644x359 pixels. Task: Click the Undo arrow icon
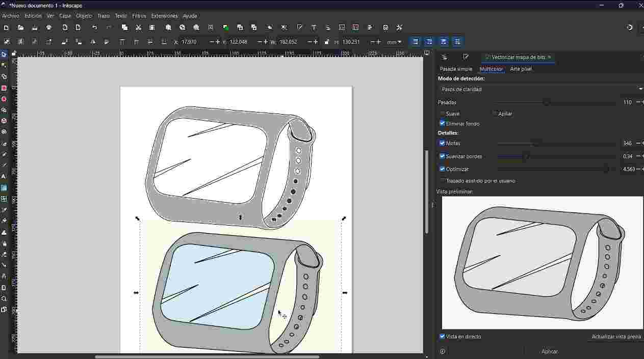pyautogui.click(x=94, y=27)
